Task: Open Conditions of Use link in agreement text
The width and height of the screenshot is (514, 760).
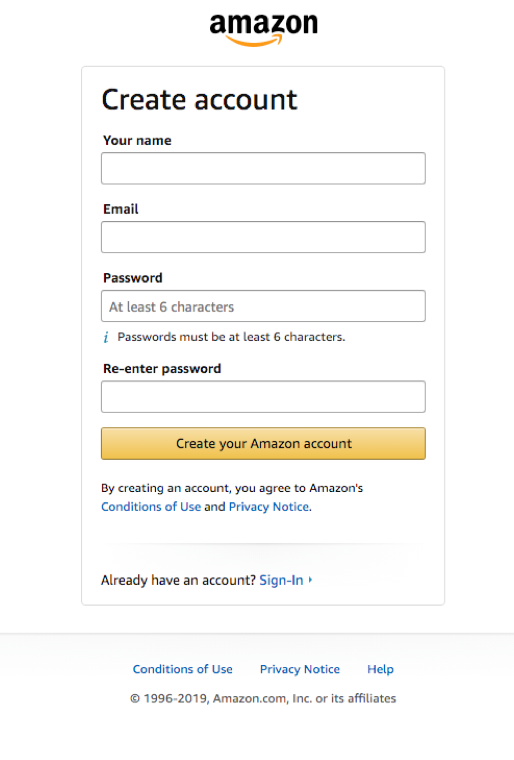Action: 151,507
